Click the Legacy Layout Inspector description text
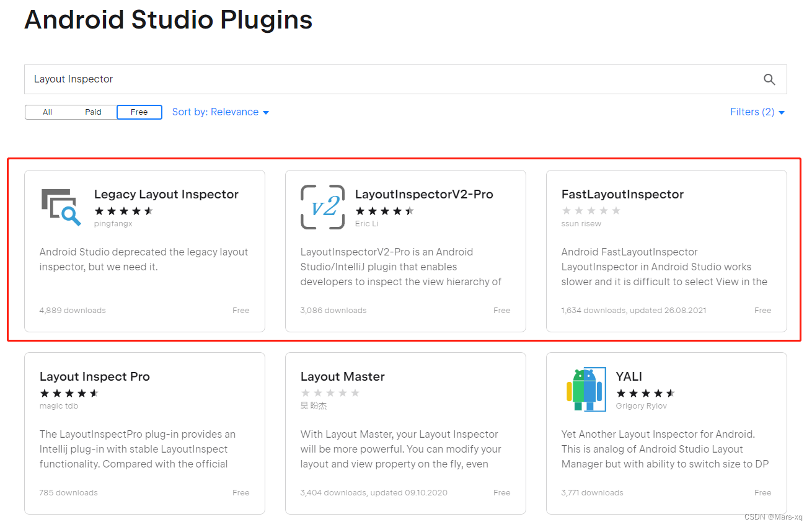Screen dimensions: 812x527 [144, 260]
